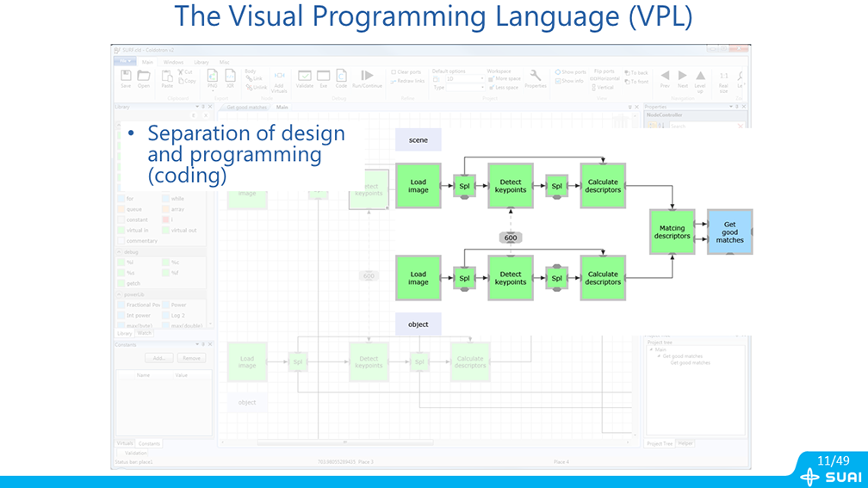This screenshot has width=868, height=488.
Task: Select the Detect keypoints node in scene row
Action: 511,186
